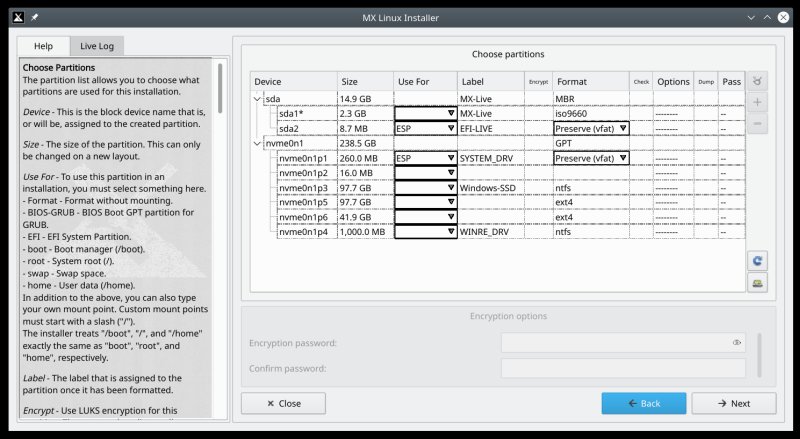
Task: Click the clear partition layout icon button
Action: pos(757,81)
